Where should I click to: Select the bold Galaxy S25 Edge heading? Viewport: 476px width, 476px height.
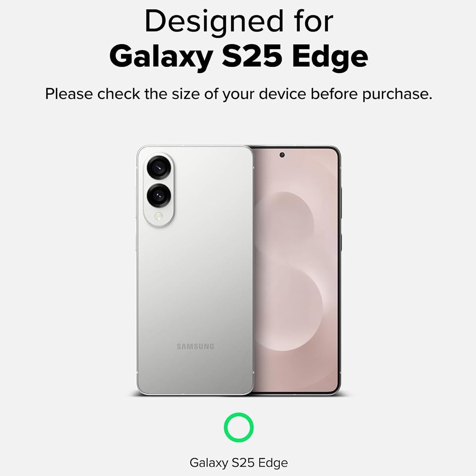point(238,57)
